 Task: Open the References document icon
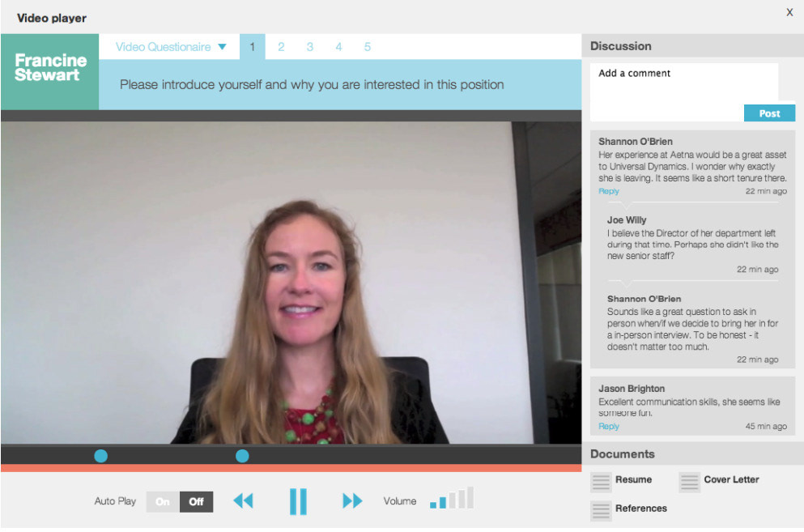[x=601, y=511]
